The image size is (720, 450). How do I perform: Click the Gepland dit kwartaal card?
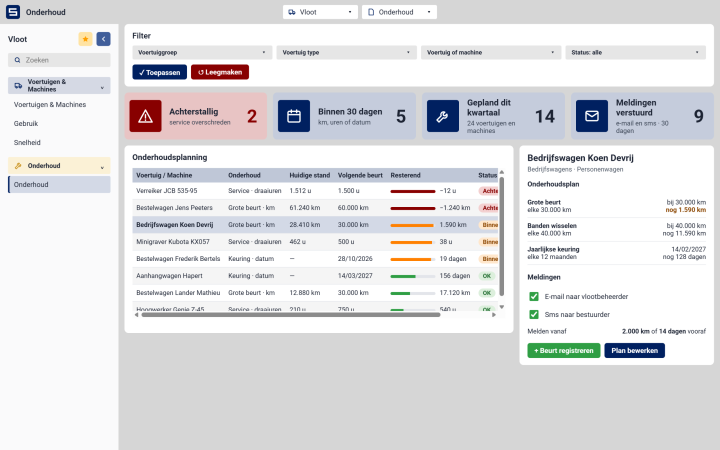pos(493,116)
